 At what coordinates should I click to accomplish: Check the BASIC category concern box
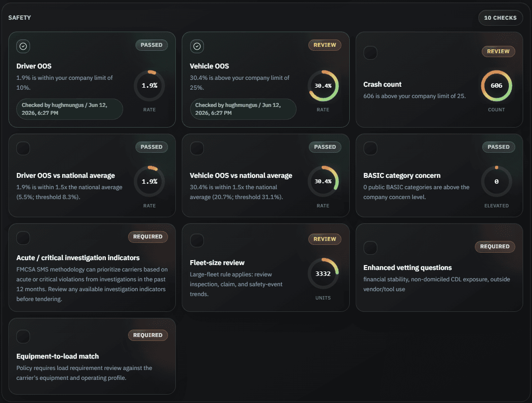pos(370,148)
